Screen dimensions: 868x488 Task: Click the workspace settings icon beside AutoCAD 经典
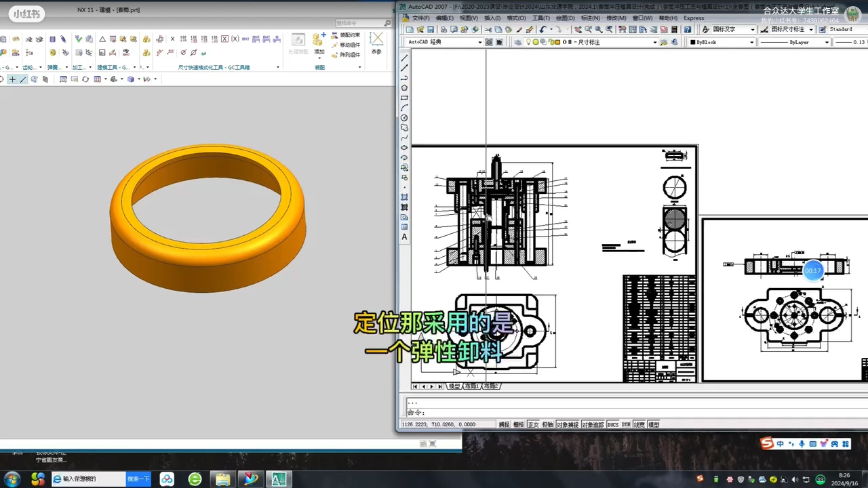click(489, 42)
